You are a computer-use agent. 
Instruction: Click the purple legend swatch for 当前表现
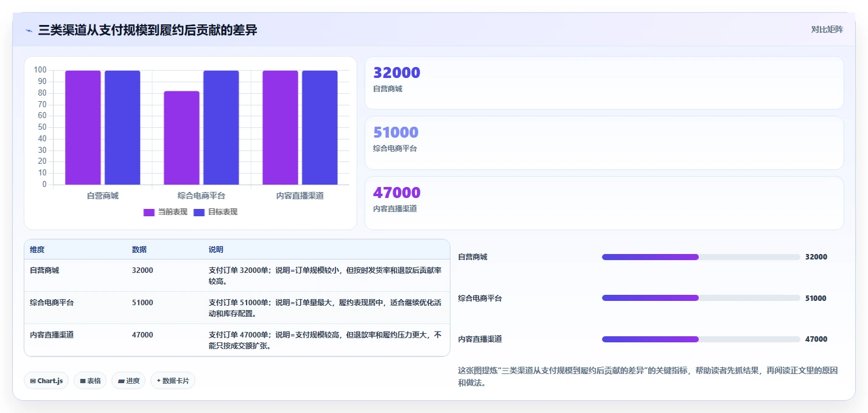pyautogui.click(x=149, y=212)
